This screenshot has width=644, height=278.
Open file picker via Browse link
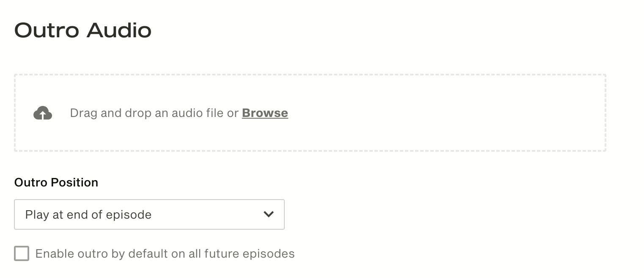tap(265, 113)
